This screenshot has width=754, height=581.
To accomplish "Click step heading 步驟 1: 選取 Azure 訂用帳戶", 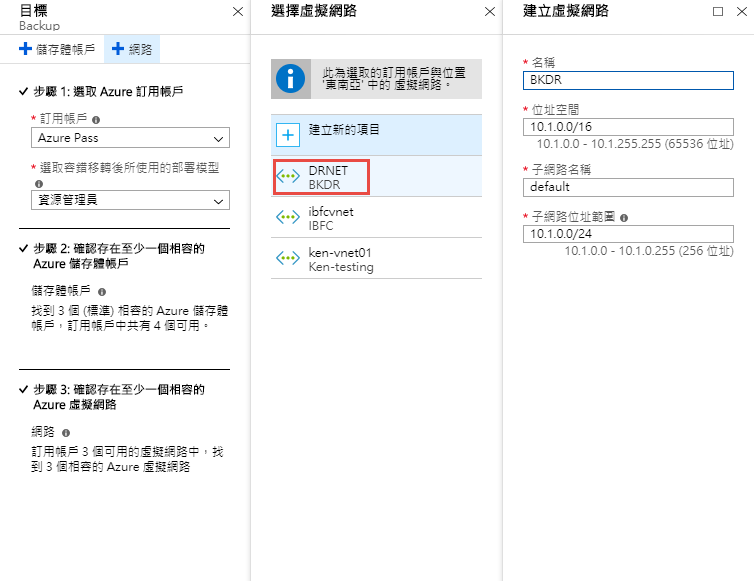I will click(108, 91).
